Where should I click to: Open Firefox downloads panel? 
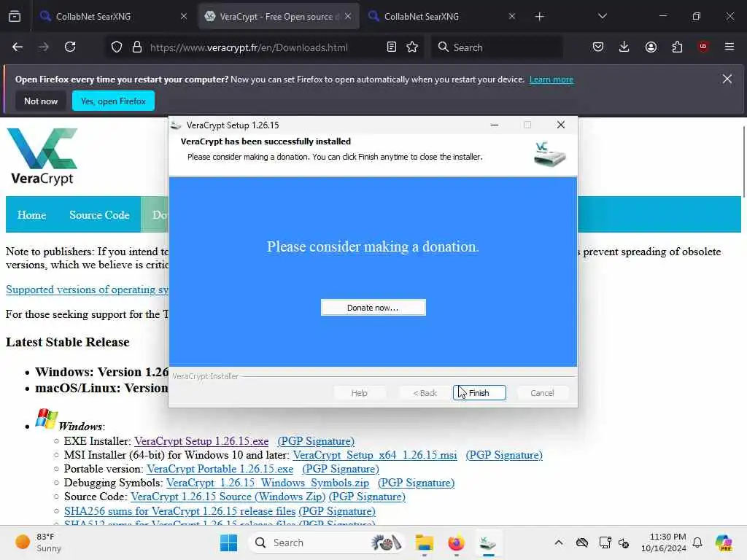point(624,47)
